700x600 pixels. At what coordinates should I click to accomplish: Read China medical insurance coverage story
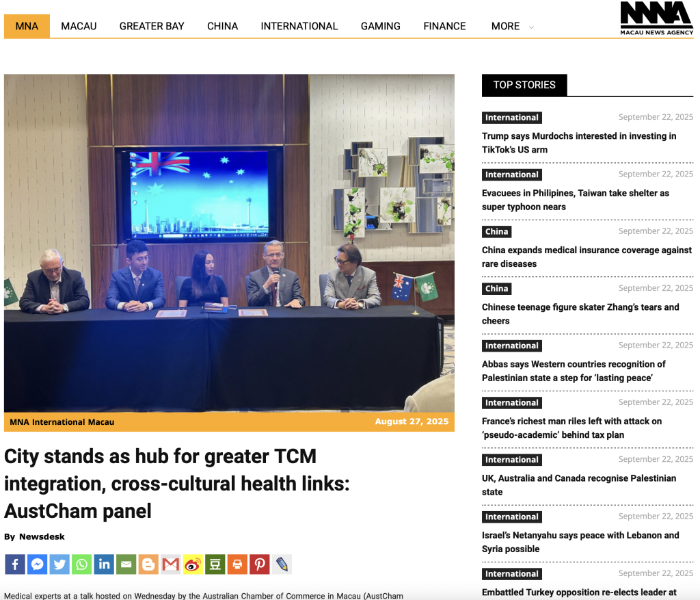[x=587, y=257]
